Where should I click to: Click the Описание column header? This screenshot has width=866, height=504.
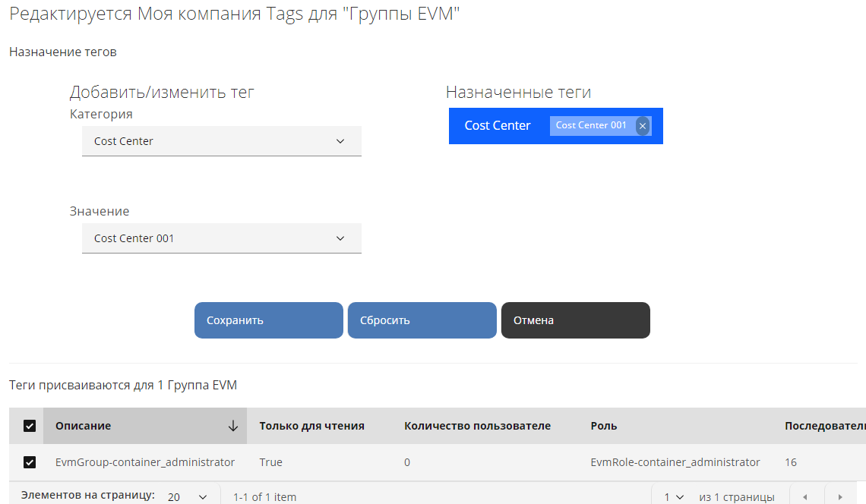click(84, 426)
